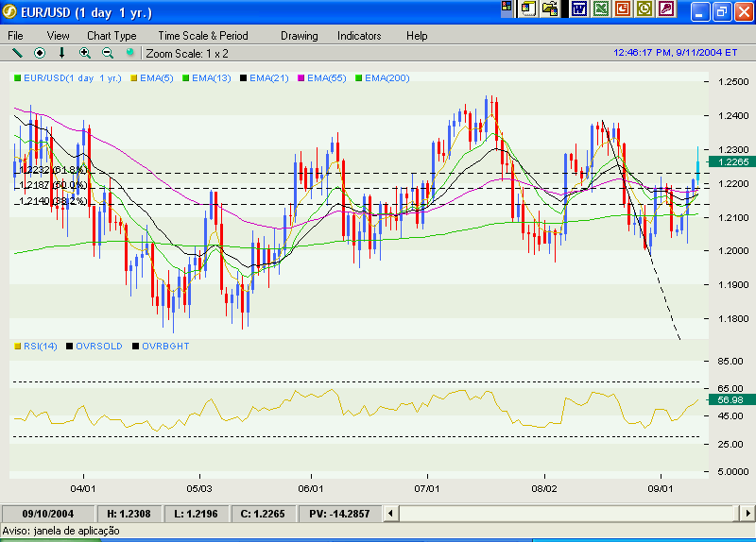756x542 pixels.
Task: Open the File menu
Action: tap(16, 35)
